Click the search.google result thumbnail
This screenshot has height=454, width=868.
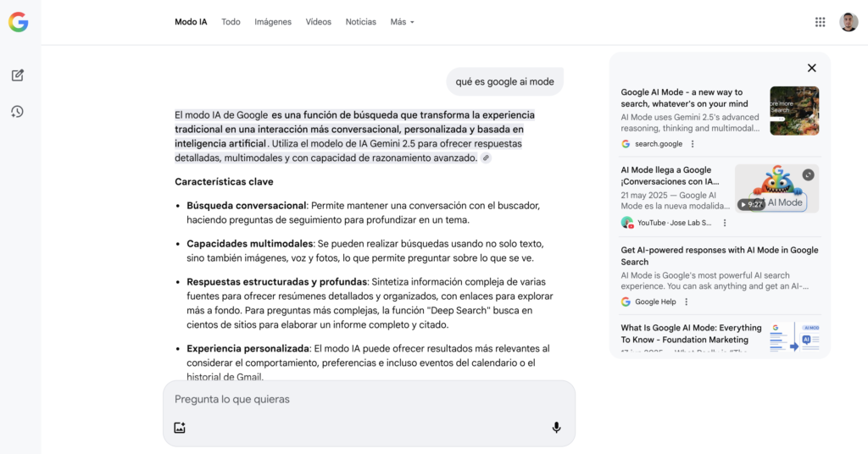[x=794, y=111]
